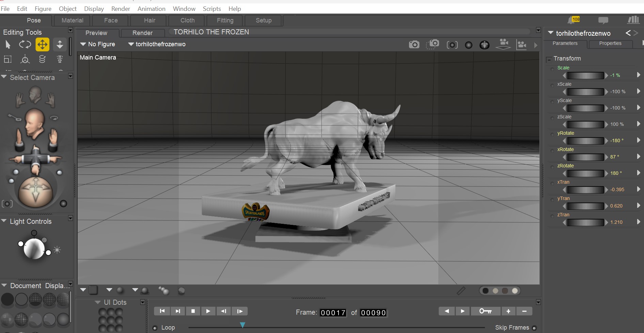Click the render camera icon

(x=414, y=45)
